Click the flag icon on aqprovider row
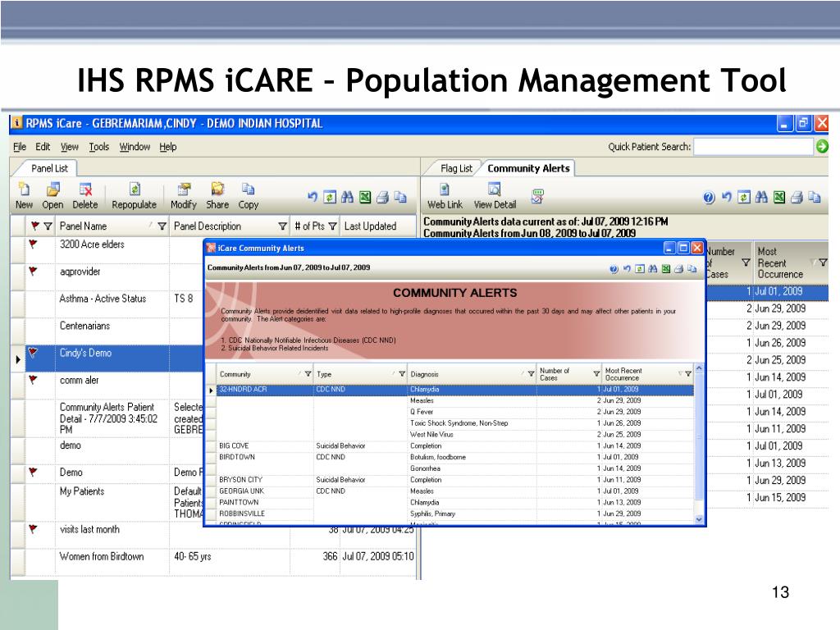Viewport: 840px width, 630px height. (33, 272)
